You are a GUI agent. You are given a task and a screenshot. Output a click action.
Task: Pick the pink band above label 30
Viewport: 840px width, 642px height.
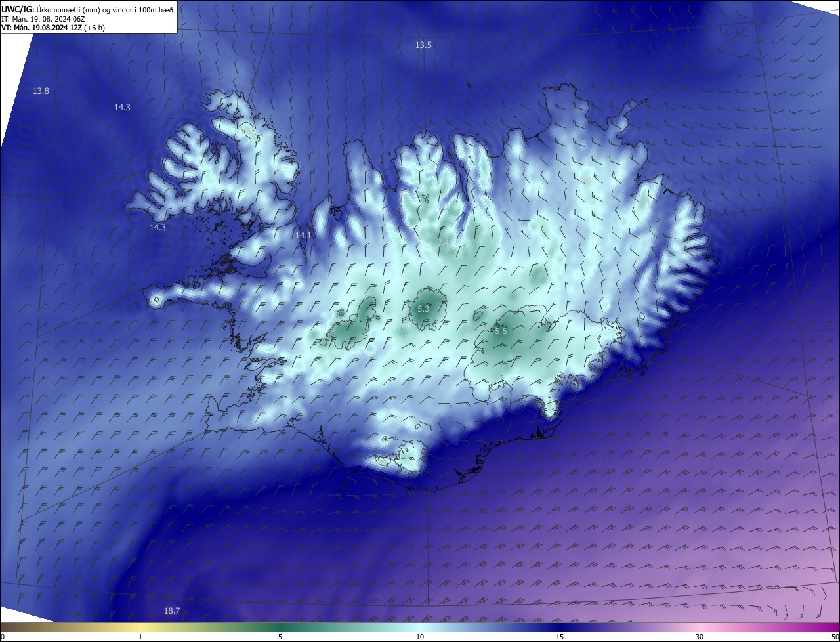point(700,627)
